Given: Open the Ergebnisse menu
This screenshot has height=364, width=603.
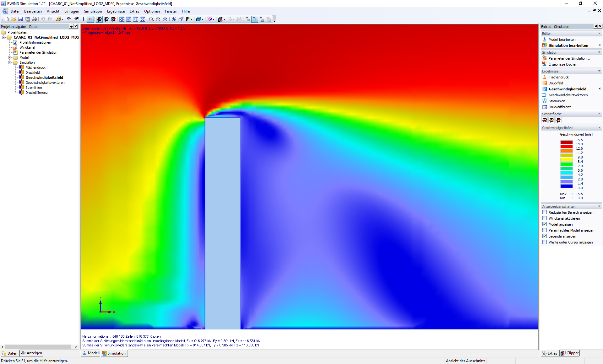Looking at the screenshot, I should point(116,11).
